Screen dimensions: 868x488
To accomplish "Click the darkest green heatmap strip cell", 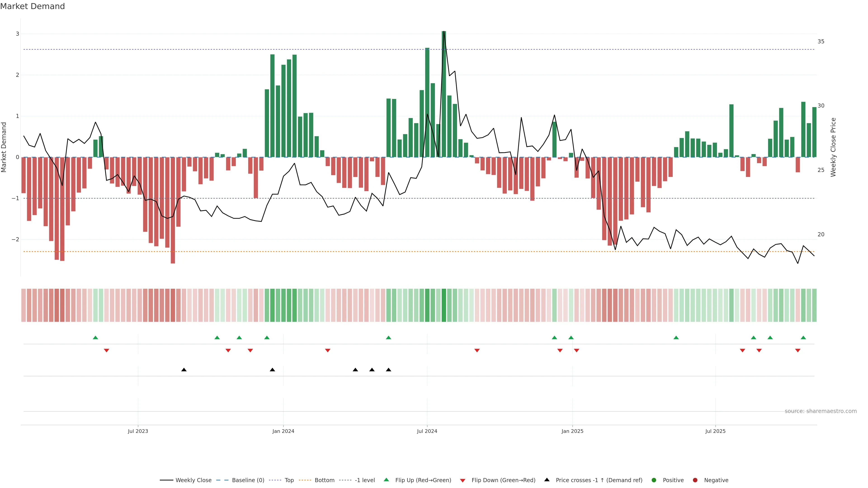I will click(444, 305).
